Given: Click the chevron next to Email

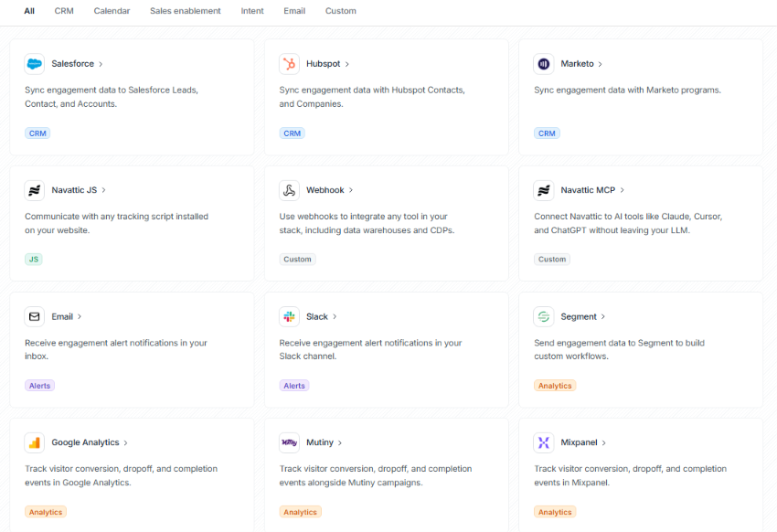Looking at the screenshot, I should point(80,316).
